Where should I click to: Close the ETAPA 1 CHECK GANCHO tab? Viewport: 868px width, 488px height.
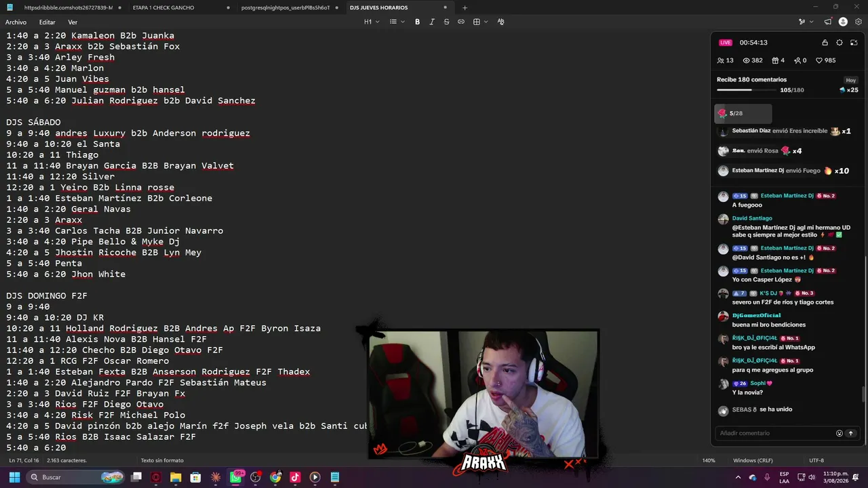click(x=228, y=7)
